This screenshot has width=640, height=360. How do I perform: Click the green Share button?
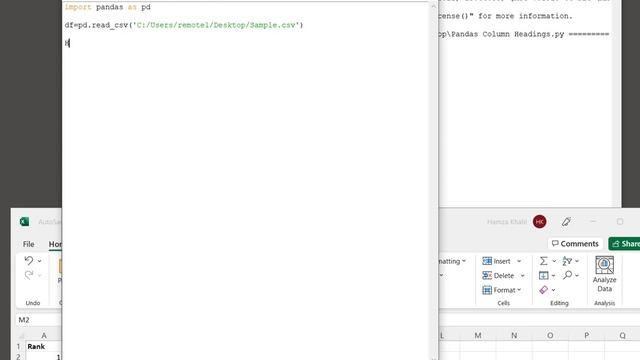(624, 244)
